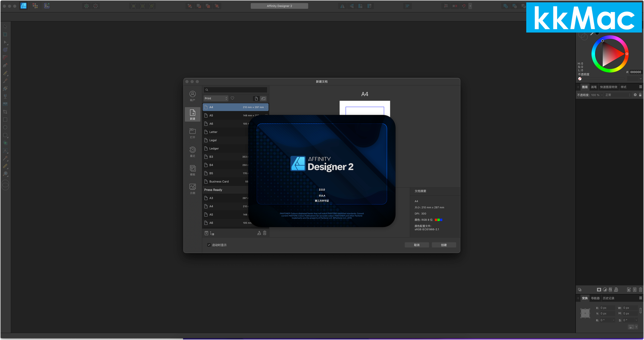Click the delete layer trash icon
This screenshot has width=644, height=340.
pyautogui.click(x=641, y=290)
